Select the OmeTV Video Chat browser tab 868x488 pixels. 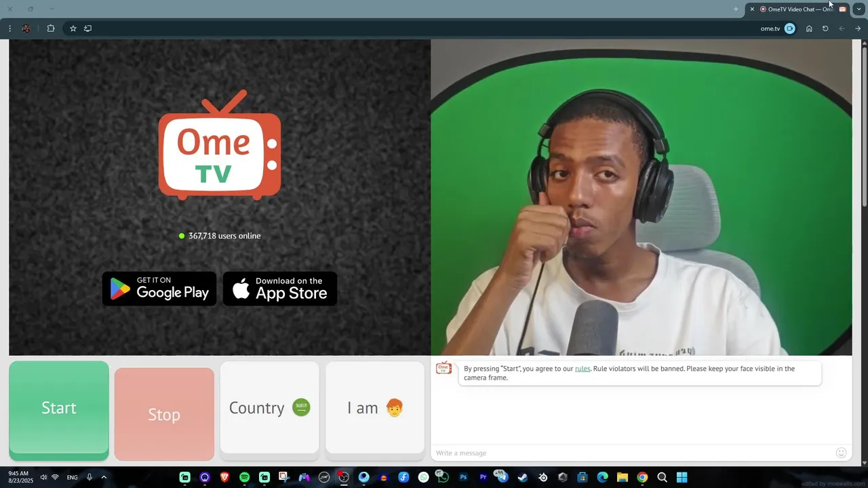(x=799, y=9)
